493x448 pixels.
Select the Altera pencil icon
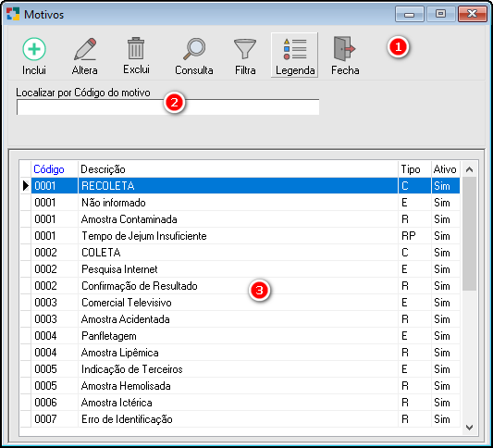[x=84, y=49]
